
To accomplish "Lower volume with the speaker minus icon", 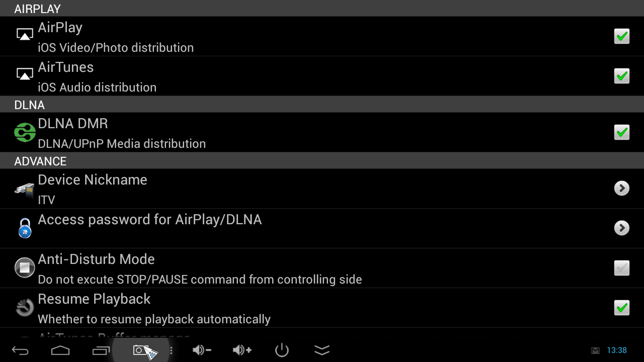I will coord(201,350).
